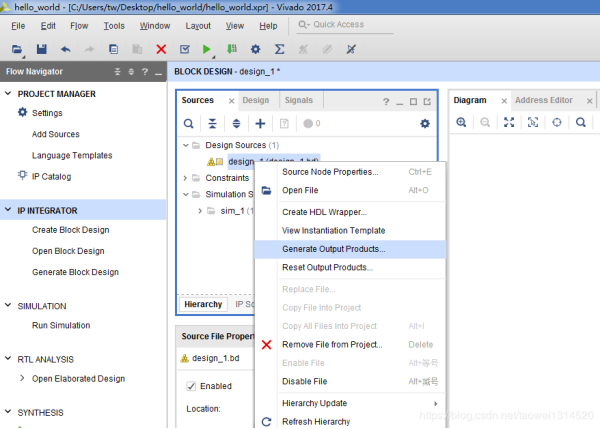Click the Save toolbar icon
This screenshot has width=600, height=429.
click(41, 49)
